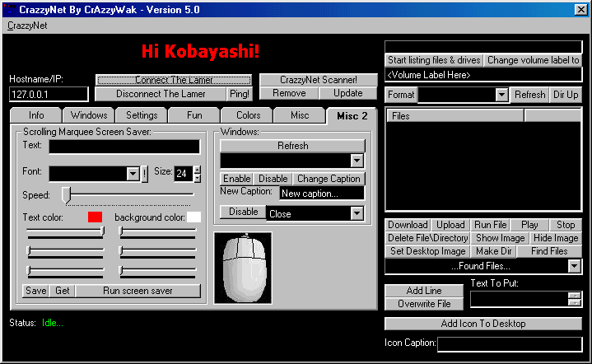This screenshot has width=592, height=364.
Task: Expand the Found Files dropdown
Action: pyautogui.click(x=575, y=266)
